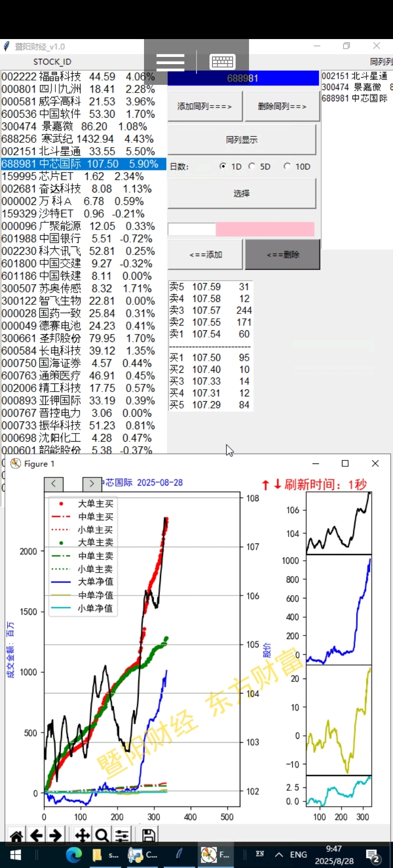Click the <==添加 button
This screenshot has height=868, width=393.
pyautogui.click(x=206, y=254)
